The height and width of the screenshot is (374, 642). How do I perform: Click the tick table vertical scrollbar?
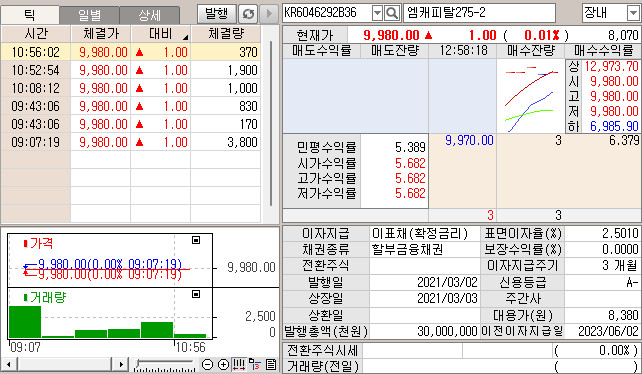[x=271, y=123]
